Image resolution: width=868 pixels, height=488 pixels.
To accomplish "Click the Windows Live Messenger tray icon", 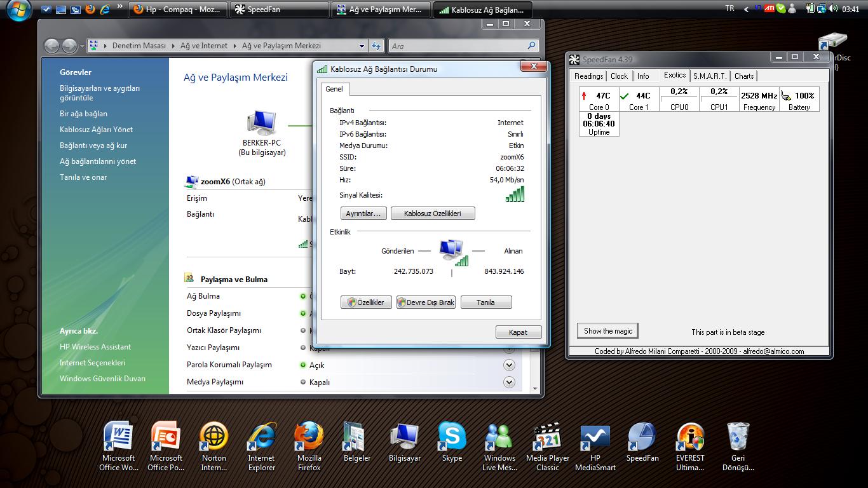I will point(792,9).
